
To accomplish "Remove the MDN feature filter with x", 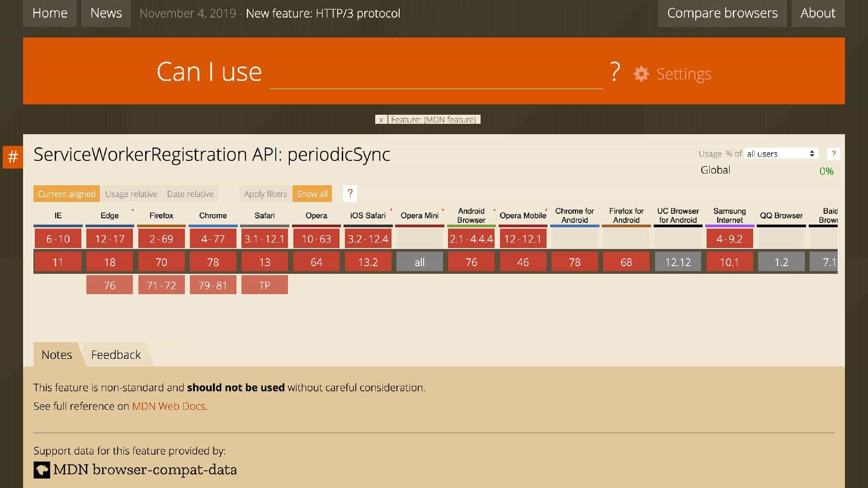I will click(381, 120).
